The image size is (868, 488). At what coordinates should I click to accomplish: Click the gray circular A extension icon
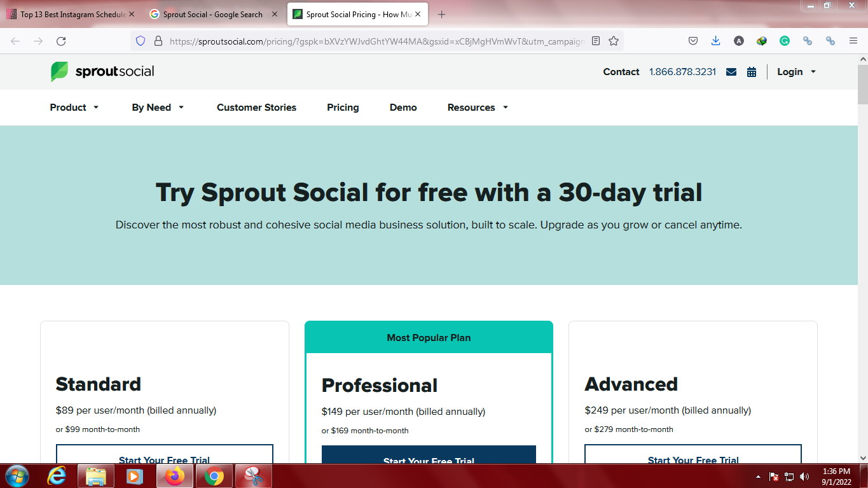tap(739, 41)
